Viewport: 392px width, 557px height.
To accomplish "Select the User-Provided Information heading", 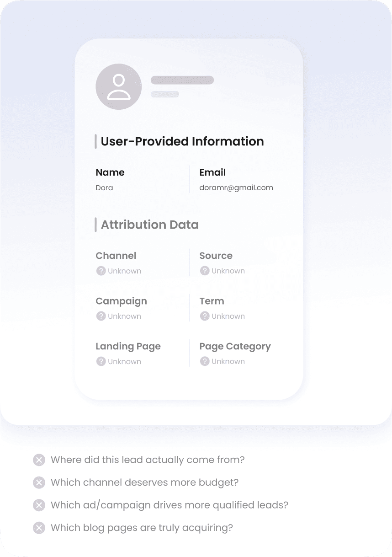I will (182, 141).
